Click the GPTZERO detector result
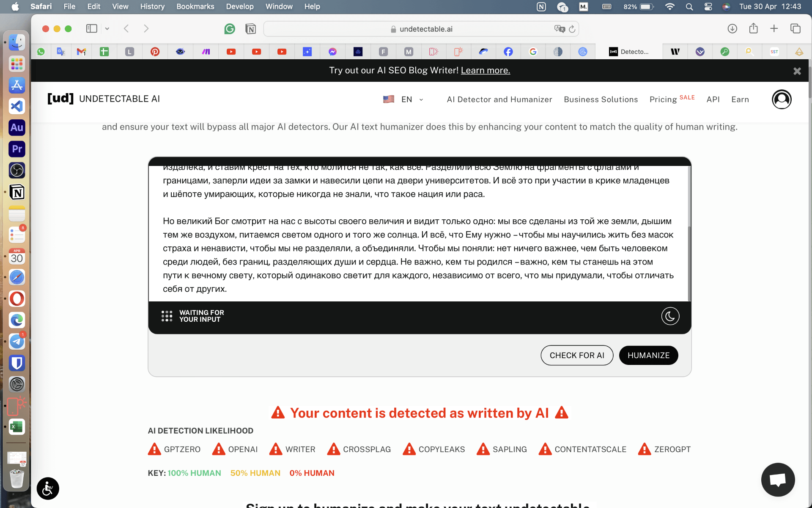This screenshot has width=812, height=508. tap(174, 449)
